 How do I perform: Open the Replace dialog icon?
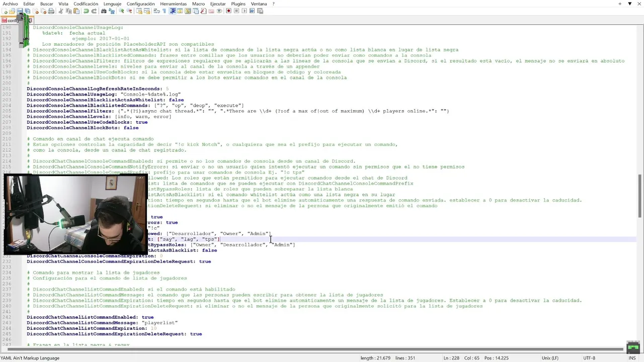112,11
